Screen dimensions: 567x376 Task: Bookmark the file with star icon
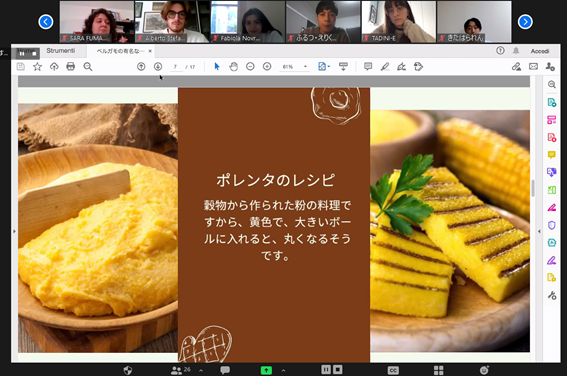(x=37, y=67)
